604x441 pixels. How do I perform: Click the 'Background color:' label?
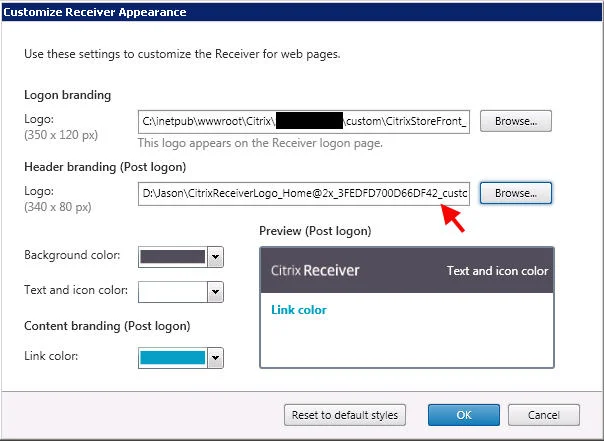point(72,255)
